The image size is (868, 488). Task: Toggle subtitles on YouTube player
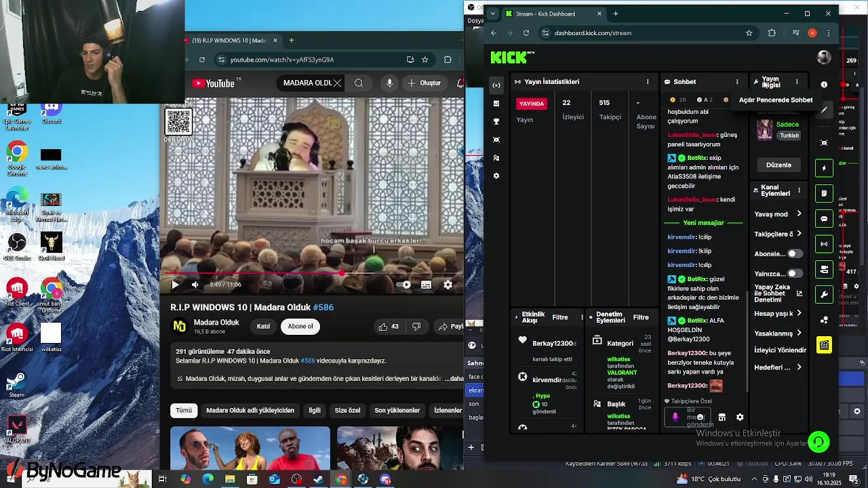point(426,285)
